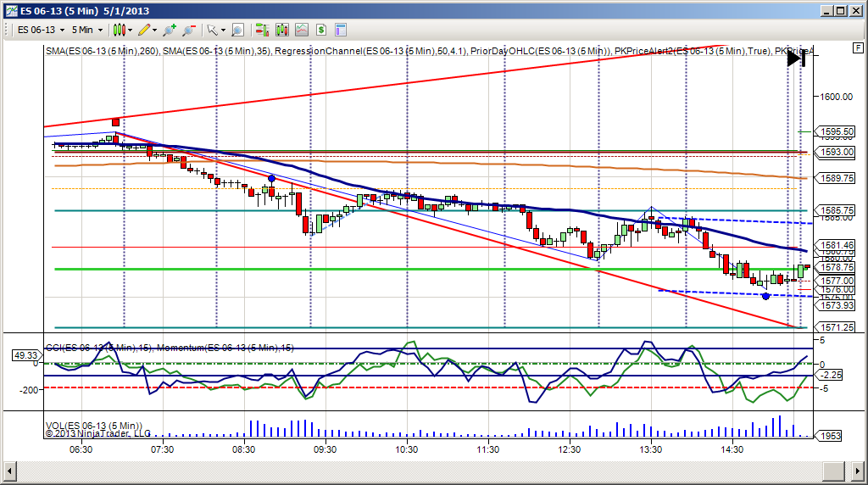868x485 pixels.
Task: Expand the chart style dropdown arrow
Action: [130, 31]
